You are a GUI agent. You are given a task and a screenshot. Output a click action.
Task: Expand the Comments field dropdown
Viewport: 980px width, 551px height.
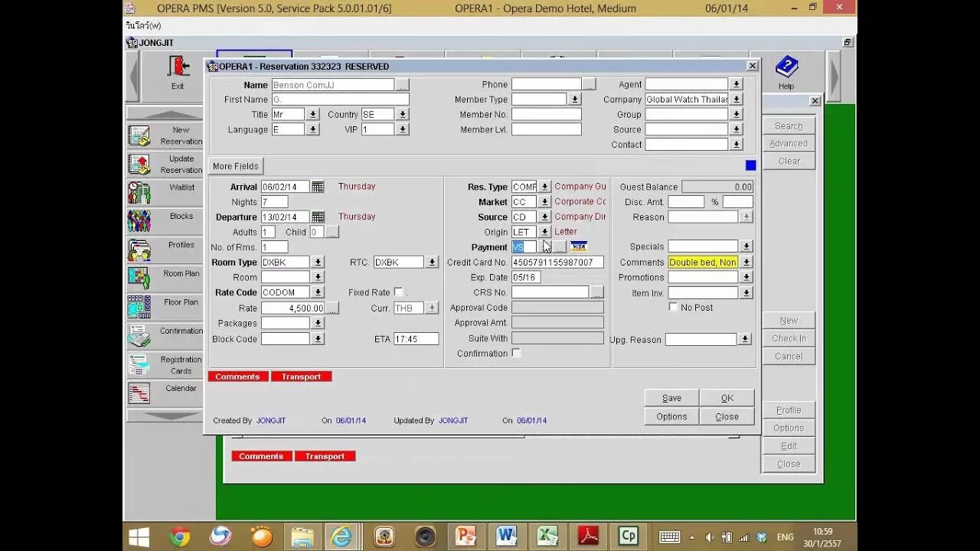pos(746,262)
